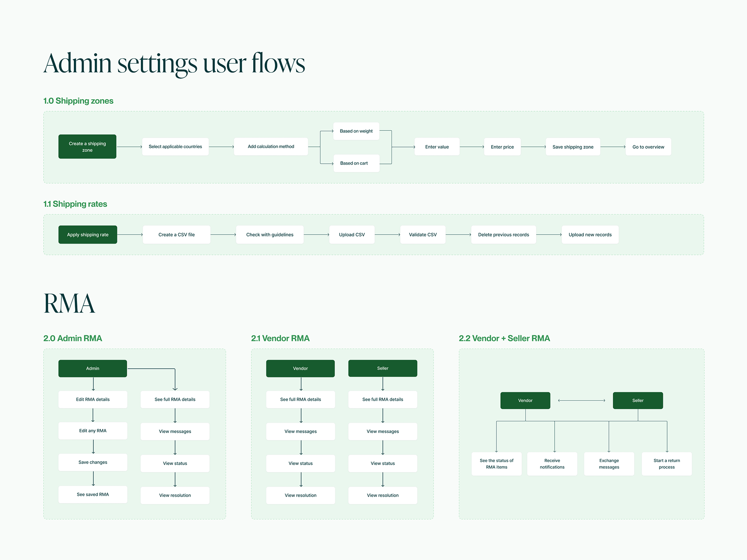Click the 'Apply shipping rate' start node
Viewport: 747px width, 560px height.
point(88,234)
